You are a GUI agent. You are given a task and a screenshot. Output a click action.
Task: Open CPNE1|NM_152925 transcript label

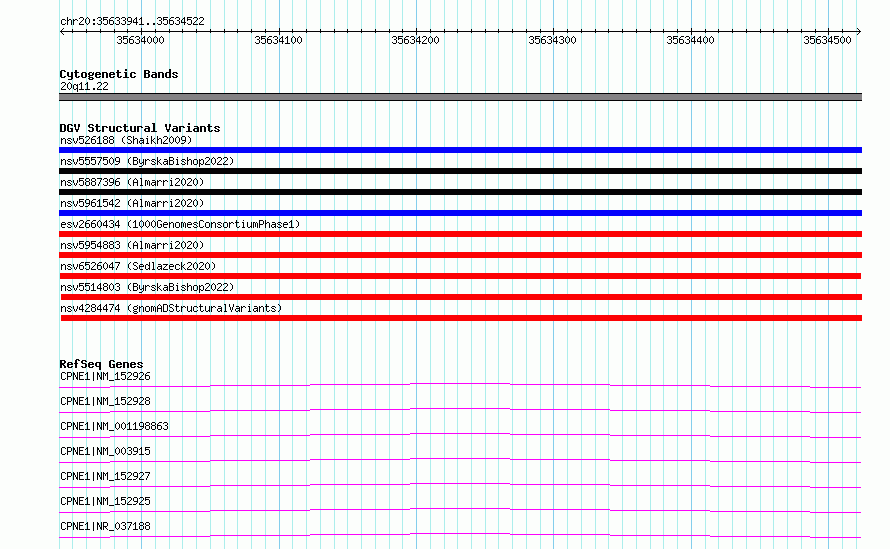click(105, 501)
